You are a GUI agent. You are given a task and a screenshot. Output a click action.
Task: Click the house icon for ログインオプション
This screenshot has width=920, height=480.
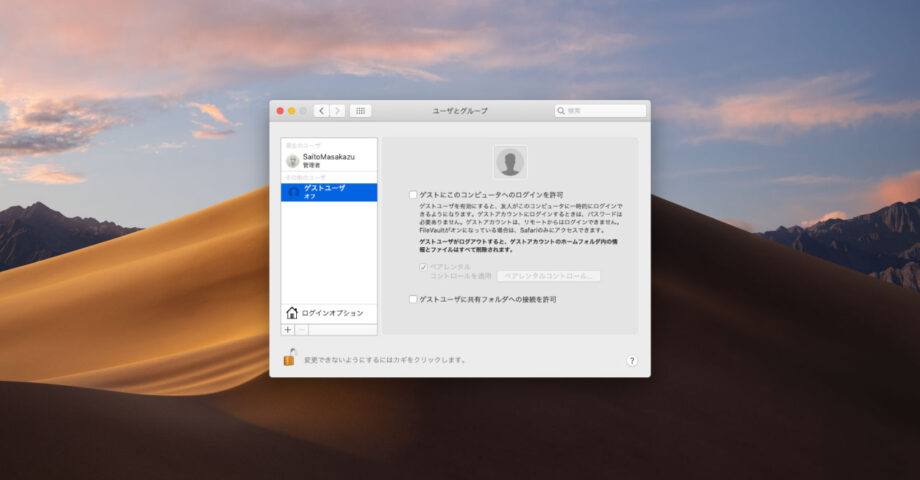pyautogui.click(x=292, y=313)
